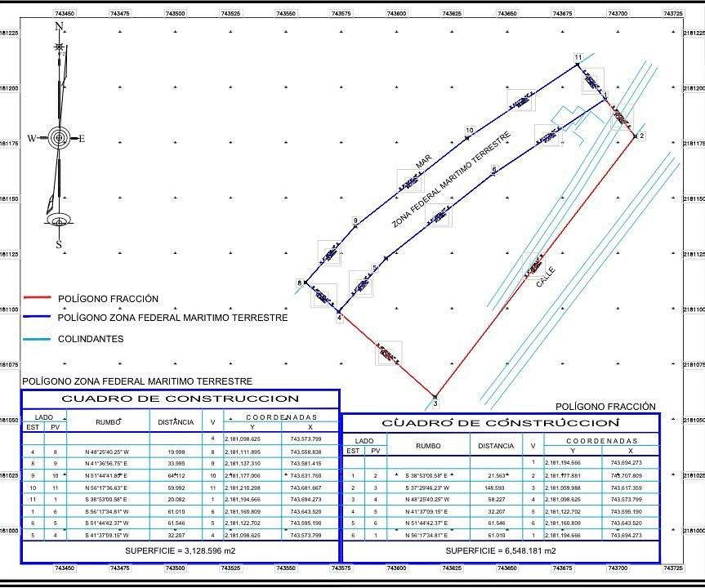The height and width of the screenshot is (588, 705).
Task: Click CUADRO DE CONSTRUCCION title of zona federal table
Action: tap(181, 399)
